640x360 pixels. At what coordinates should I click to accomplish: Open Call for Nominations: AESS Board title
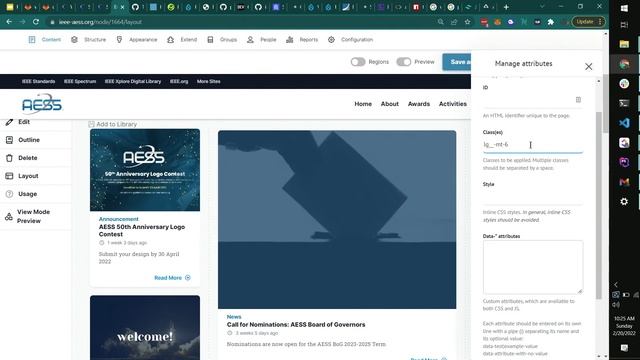pyautogui.click(x=296, y=324)
